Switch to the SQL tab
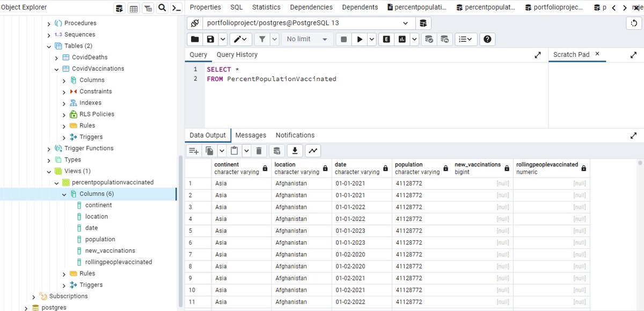The image size is (644, 311). click(237, 7)
